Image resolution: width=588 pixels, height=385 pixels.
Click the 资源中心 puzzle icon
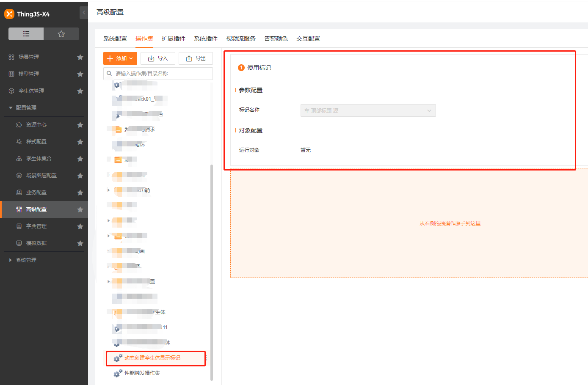point(19,125)
